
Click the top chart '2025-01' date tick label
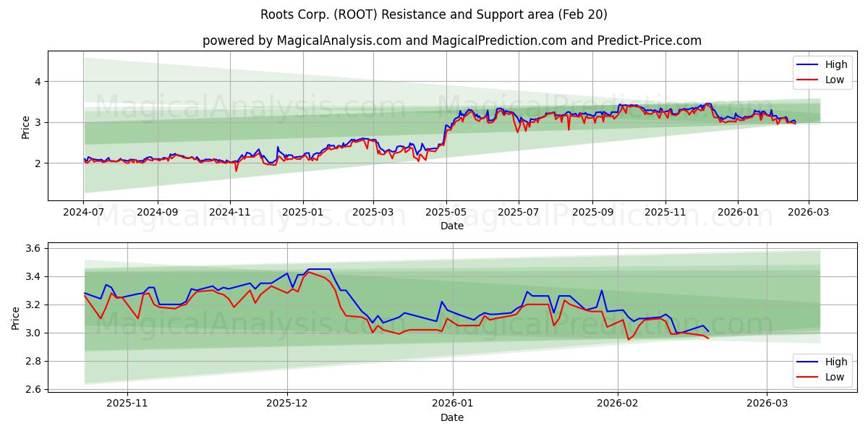[x=302, y=213]
